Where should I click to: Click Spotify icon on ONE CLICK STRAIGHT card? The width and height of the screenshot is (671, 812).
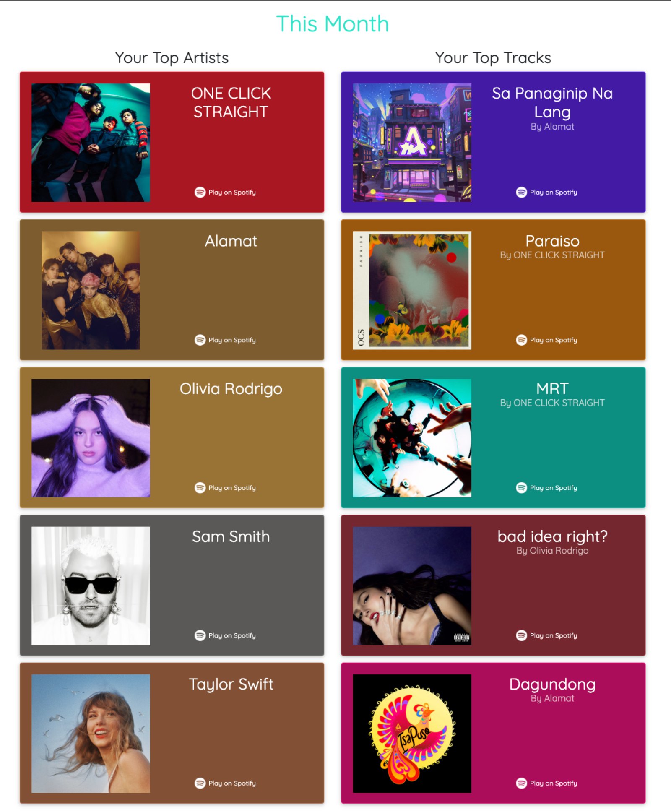tap(200, 192)
